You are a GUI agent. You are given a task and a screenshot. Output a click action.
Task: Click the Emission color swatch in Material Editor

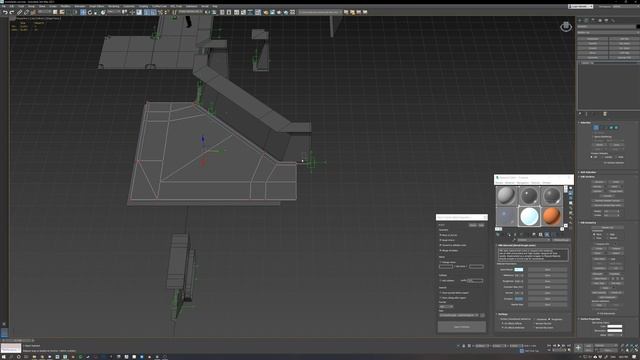(519, 299)
